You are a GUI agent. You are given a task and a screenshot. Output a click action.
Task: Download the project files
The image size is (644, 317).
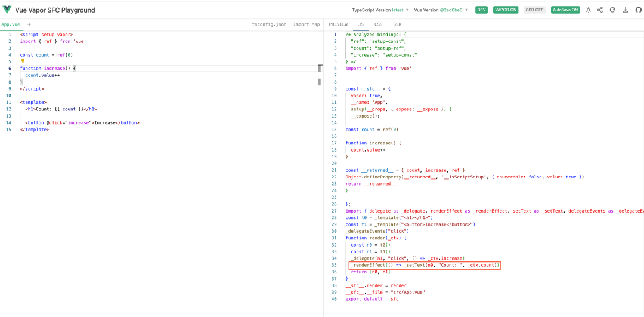coord(626,10)
